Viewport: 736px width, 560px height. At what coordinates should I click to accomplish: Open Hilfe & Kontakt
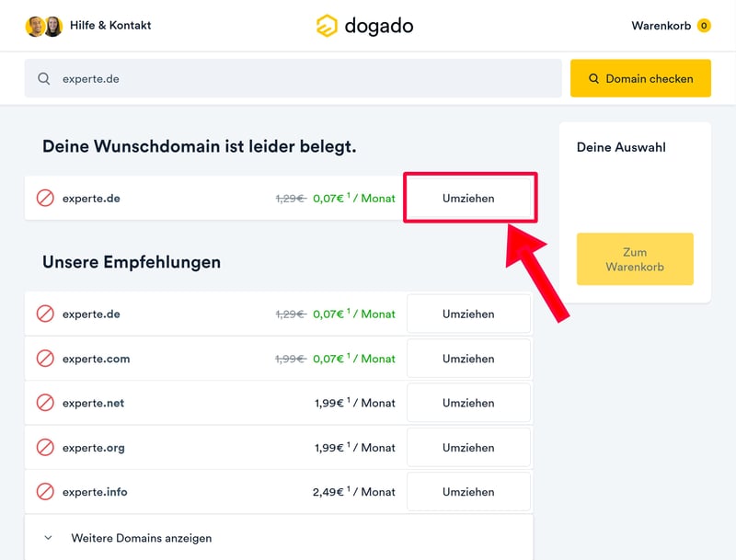tap(110, 26)
